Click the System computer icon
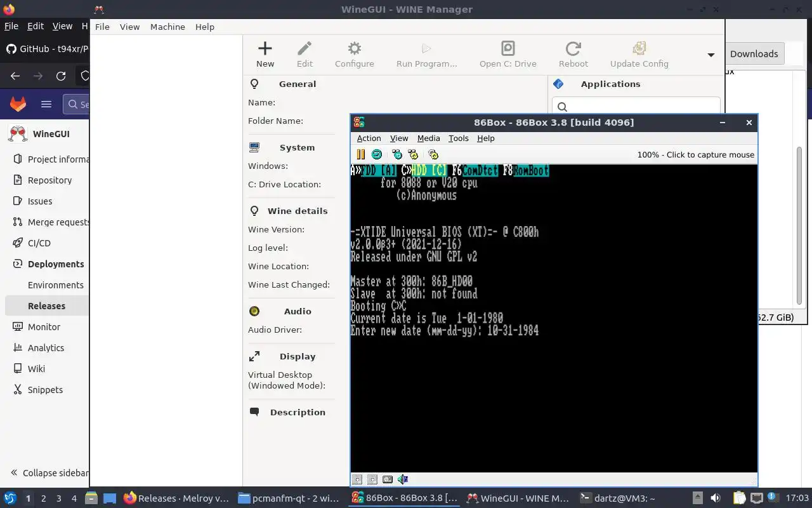This screenshot has height=508, width=812. pyautogui.click(x=254, y=147)
